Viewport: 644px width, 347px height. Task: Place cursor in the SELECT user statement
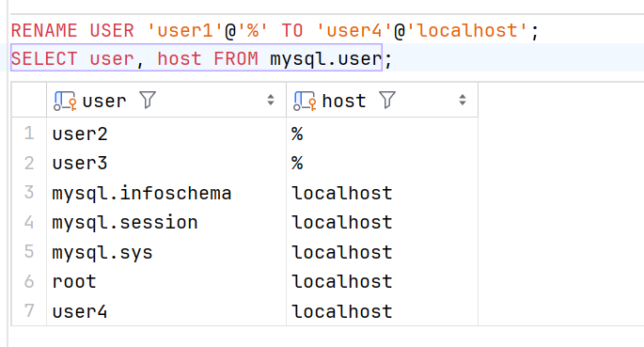point(201,58)
